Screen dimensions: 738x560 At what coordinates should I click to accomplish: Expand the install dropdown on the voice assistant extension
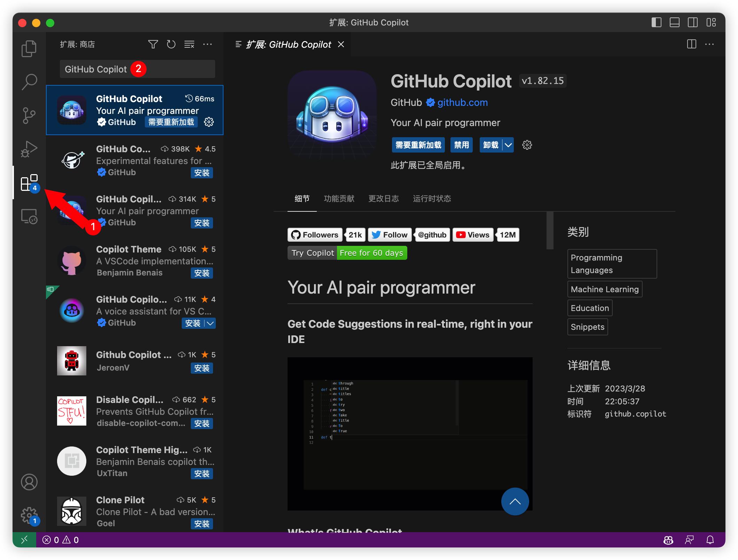click(x=210, y=323)
